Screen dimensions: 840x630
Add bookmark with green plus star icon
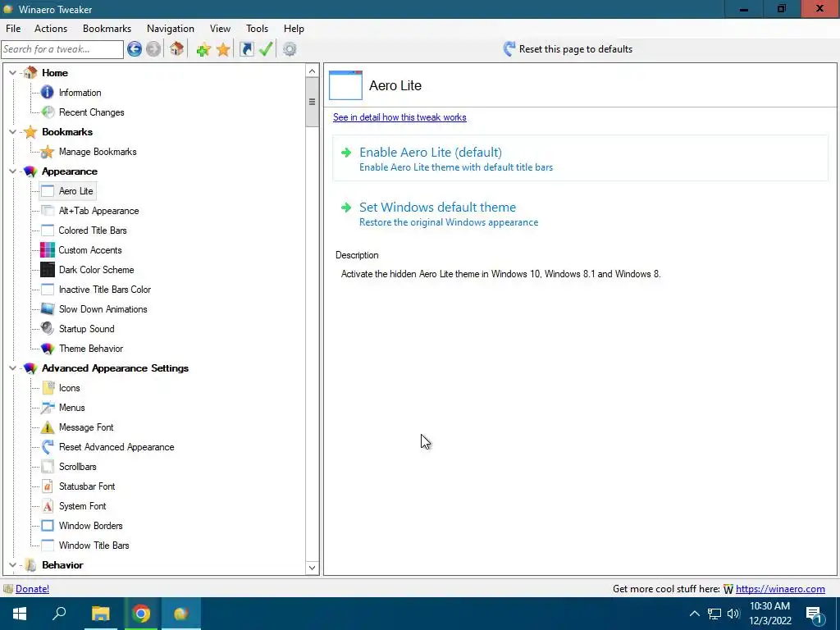pyautogui.click(x=203, y=49)
